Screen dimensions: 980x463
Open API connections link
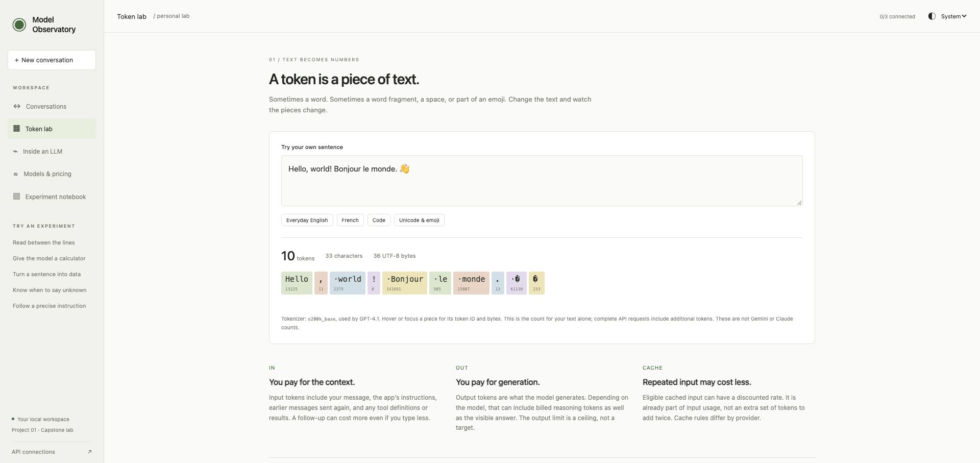[x=52, y=452]
